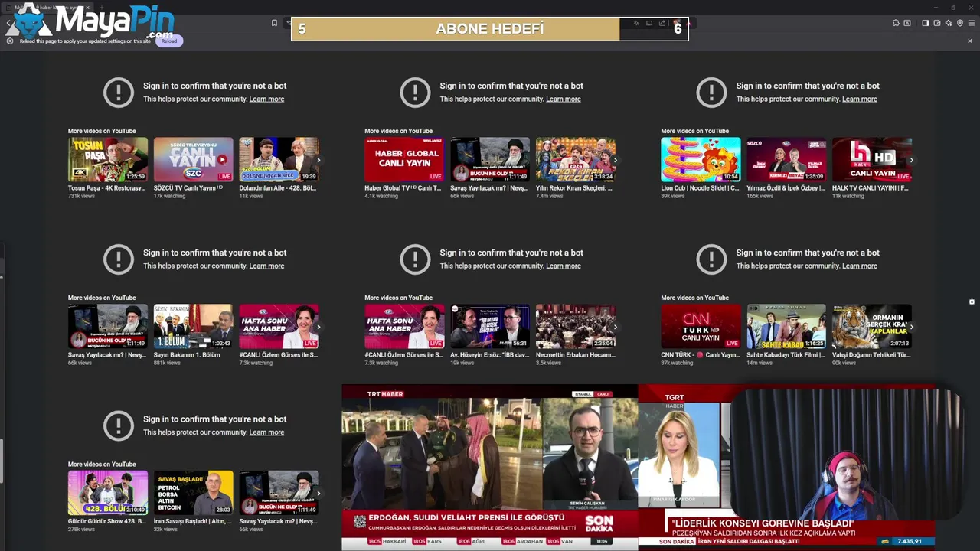Image resolution: width=980 pixels, height=551 pixels.
Task: Open İran Savaşı Başladı video thumbnail
Action: coord(193,493)
